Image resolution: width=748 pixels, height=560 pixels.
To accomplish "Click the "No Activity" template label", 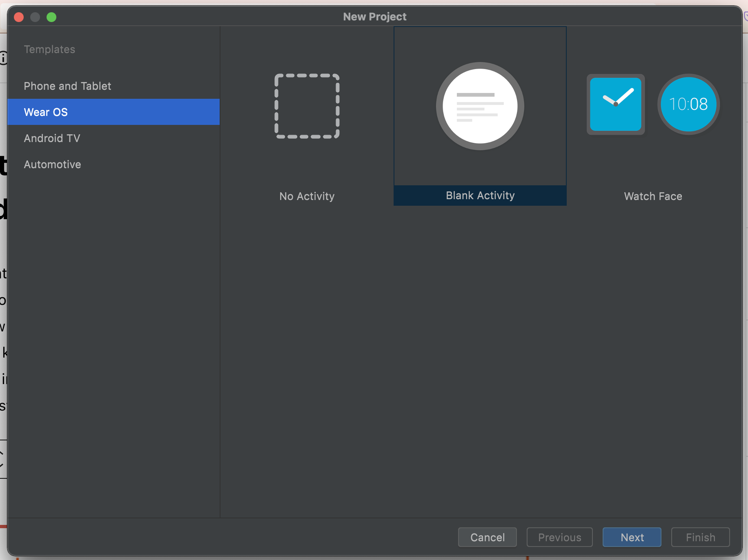I will 307,196.
